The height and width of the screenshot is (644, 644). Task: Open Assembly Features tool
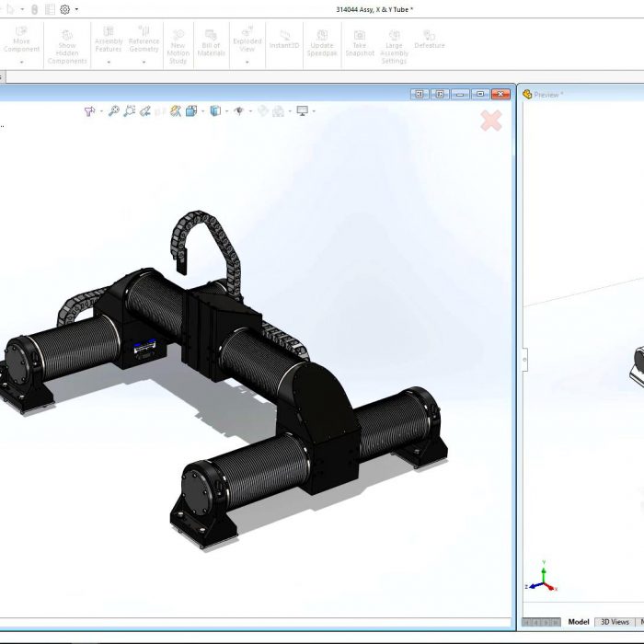[x=109, y=40]
